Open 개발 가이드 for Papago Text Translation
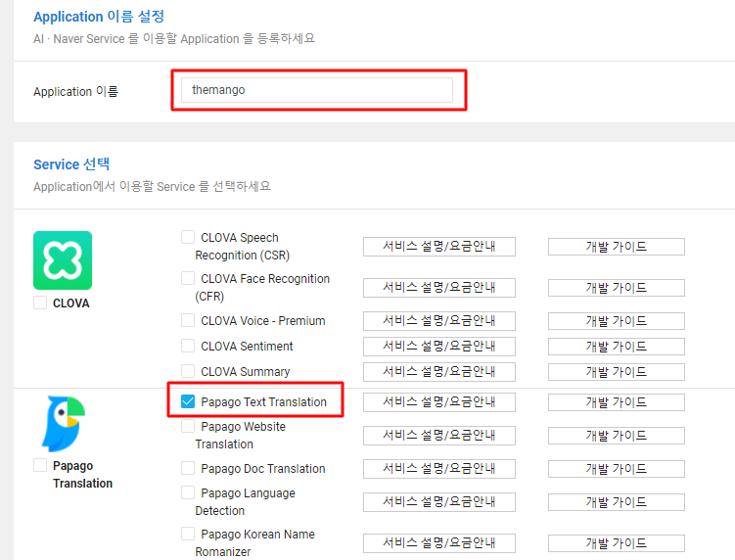735x560 pixels. coord(617,402)
